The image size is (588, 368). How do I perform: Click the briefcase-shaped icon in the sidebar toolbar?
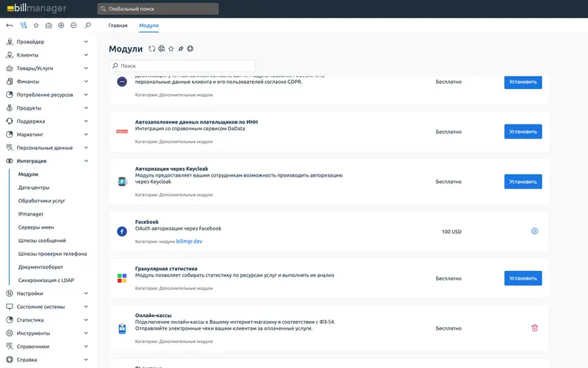click(x=49, y=26)
